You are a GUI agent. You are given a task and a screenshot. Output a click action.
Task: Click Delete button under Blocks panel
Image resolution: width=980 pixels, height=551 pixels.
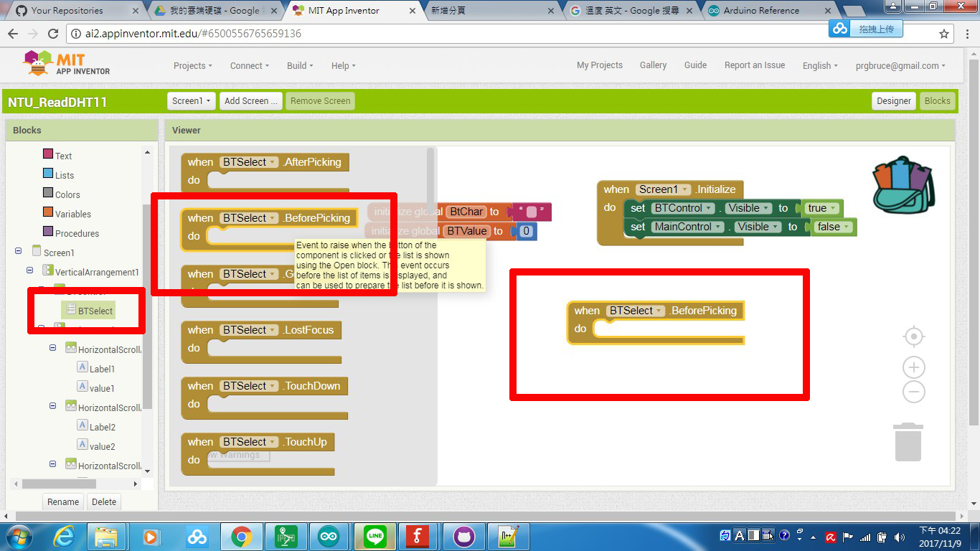click(104, 501)
